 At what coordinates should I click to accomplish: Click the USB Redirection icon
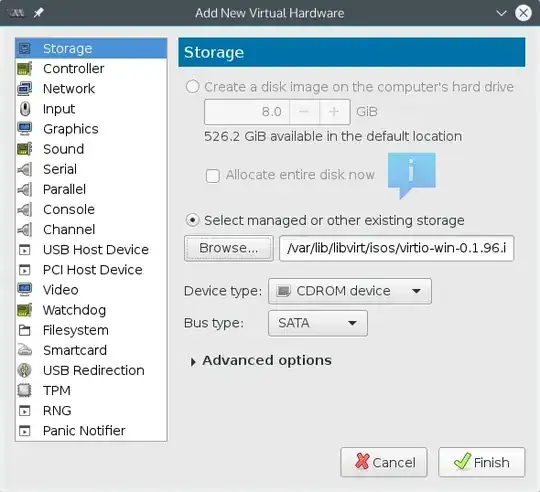click(24, 370)
